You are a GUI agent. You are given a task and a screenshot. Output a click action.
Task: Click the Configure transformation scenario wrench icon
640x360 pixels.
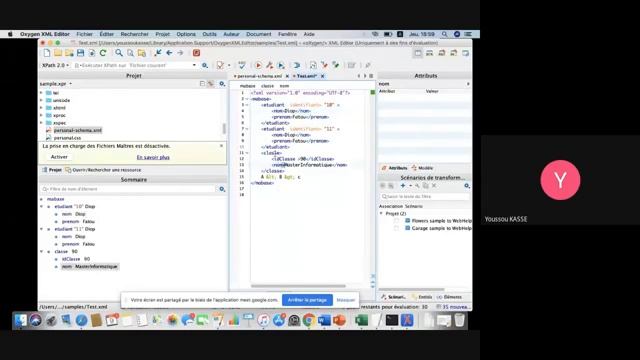tap(269, 65)
